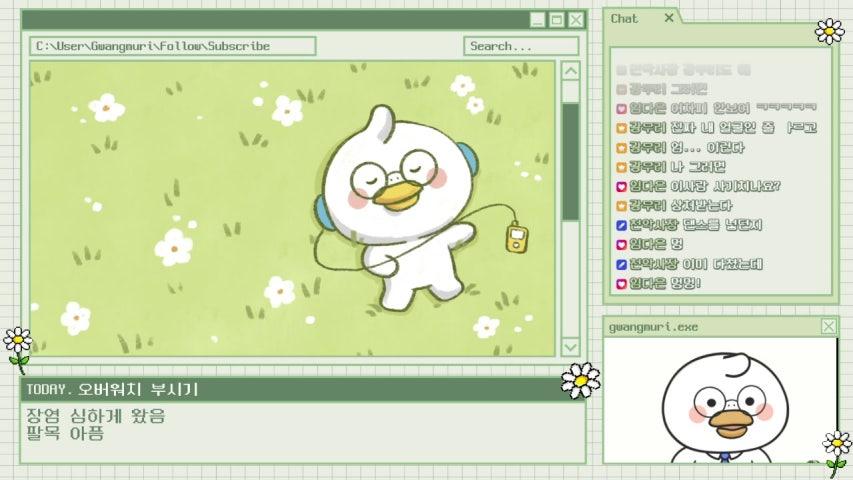This screenshot has height=480, width=853.
Task: Click the heart badge beside the 멍멍! message
Action: point(622,284)
